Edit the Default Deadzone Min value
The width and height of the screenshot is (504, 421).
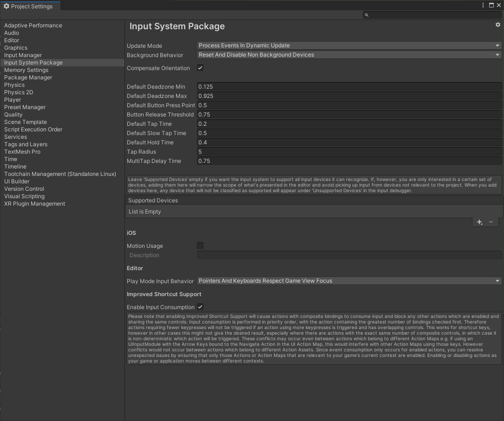click(348, 86)
